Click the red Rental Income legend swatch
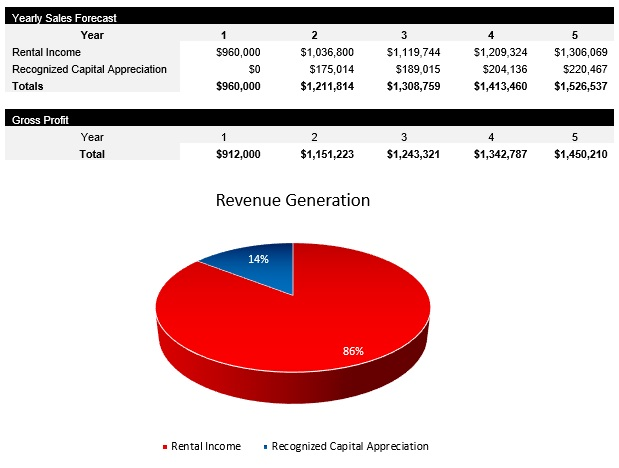 click(165, 447)
